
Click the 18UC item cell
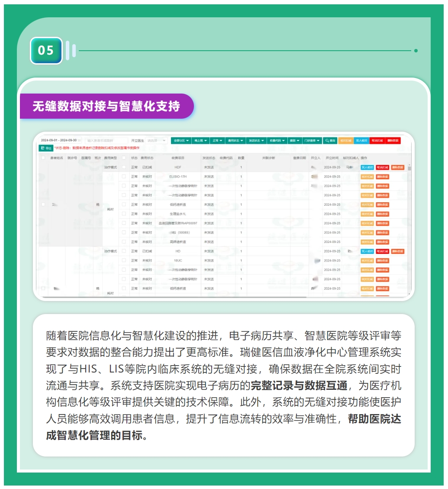(x=178, y=261)
